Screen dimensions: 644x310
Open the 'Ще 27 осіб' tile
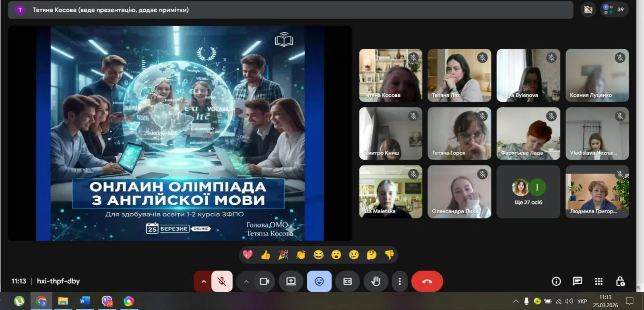pyautogui.click(x=528, y=192)
